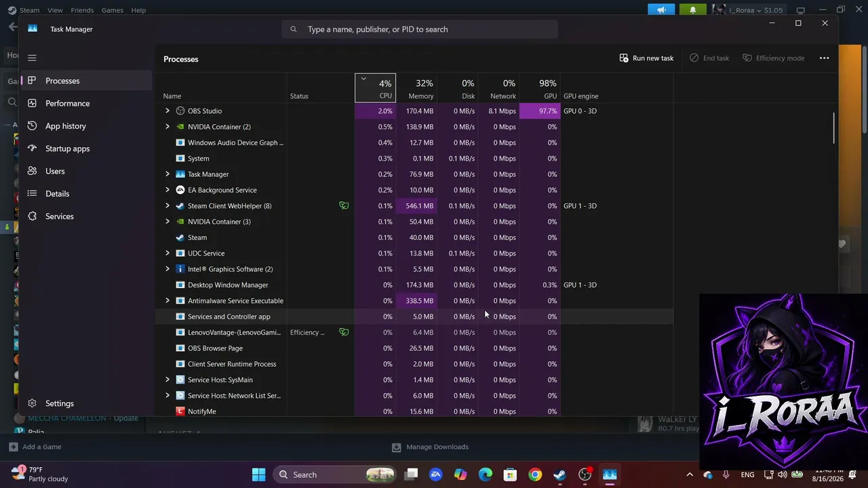Open the Games menu in Steam
Viewport: 868px width, 488px height.
tap(113, 10)
